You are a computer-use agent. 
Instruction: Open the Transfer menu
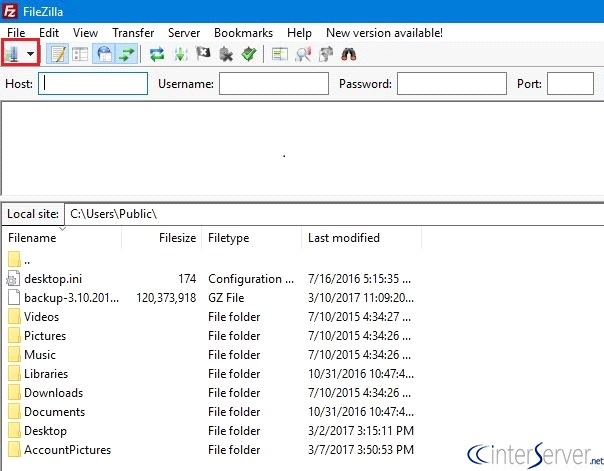pos(133,33)
